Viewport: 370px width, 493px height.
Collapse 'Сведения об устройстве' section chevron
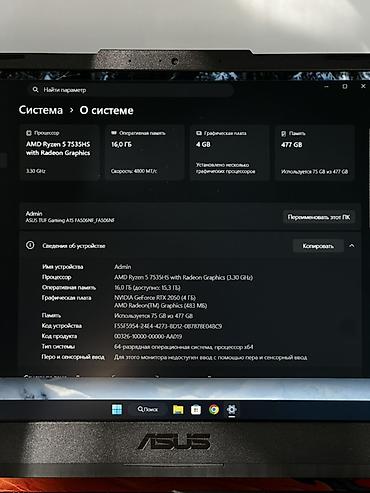[x=352, y=246]
